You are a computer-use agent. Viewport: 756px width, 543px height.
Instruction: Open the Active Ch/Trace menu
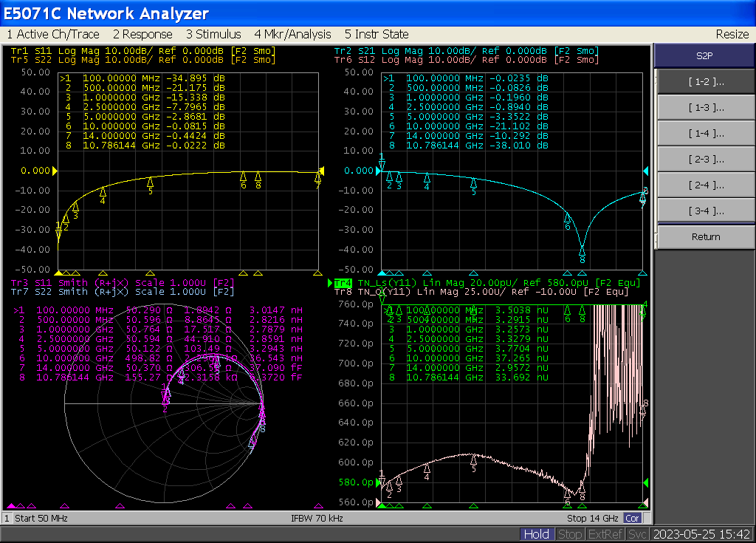[x=53, y=34]
